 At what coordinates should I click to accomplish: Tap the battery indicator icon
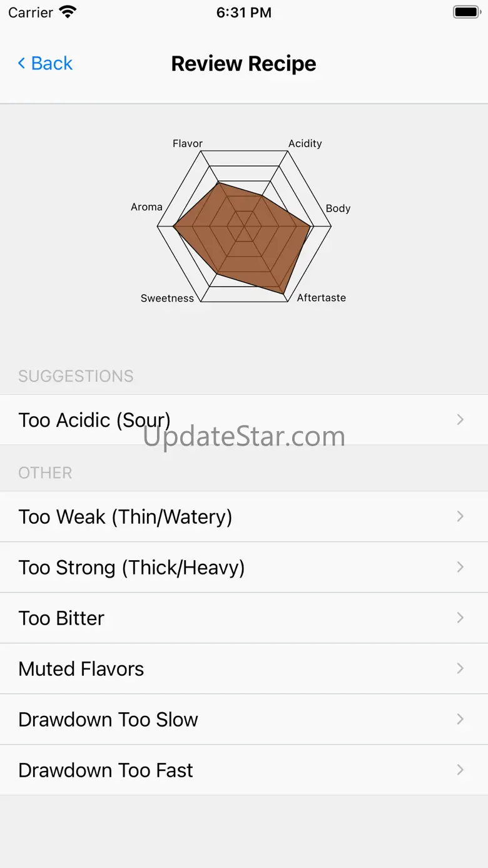tap(466, 13)
